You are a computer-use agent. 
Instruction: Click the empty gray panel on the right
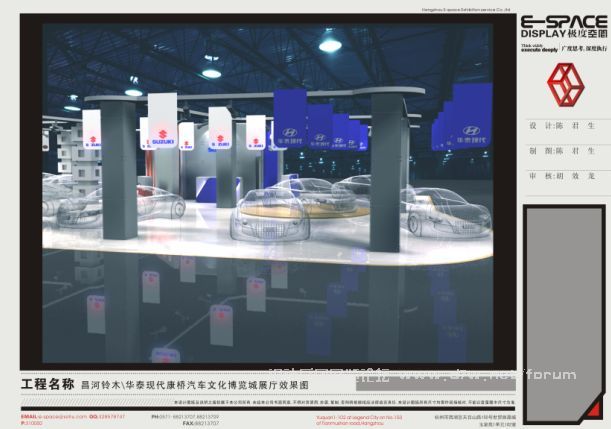pos(563,314)
